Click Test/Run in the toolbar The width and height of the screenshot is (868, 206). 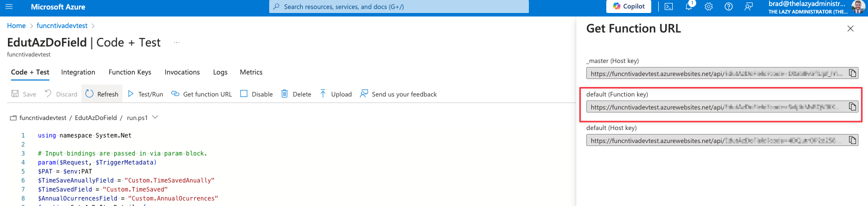click(145, 94)
